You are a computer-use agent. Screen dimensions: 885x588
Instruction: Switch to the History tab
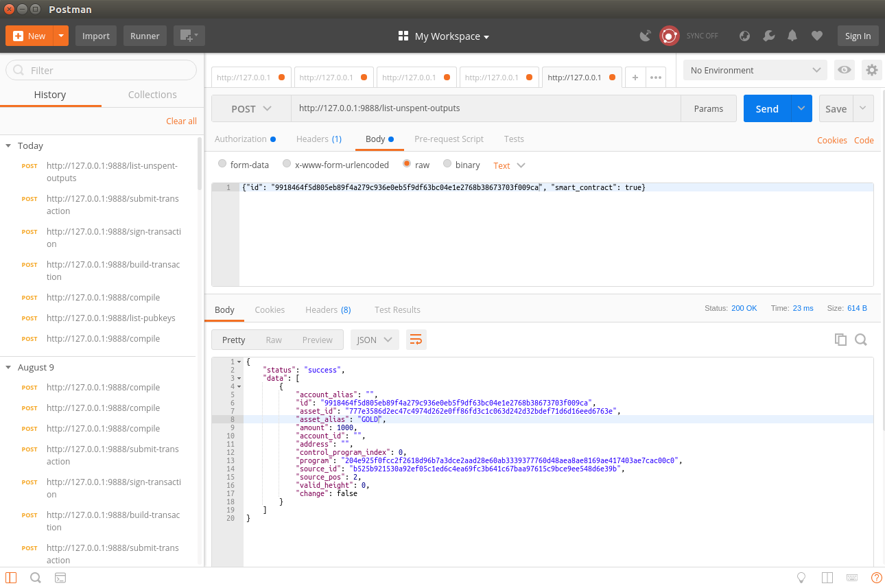[50, 95]
